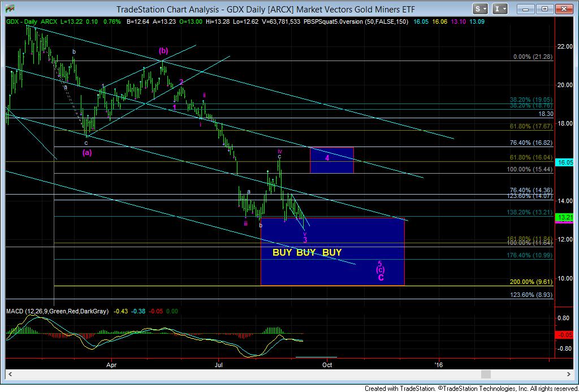Click the right arrow of horizontal scrollbar
The width and height of the screenshot is (579, 392).
[x=569, y=374]
